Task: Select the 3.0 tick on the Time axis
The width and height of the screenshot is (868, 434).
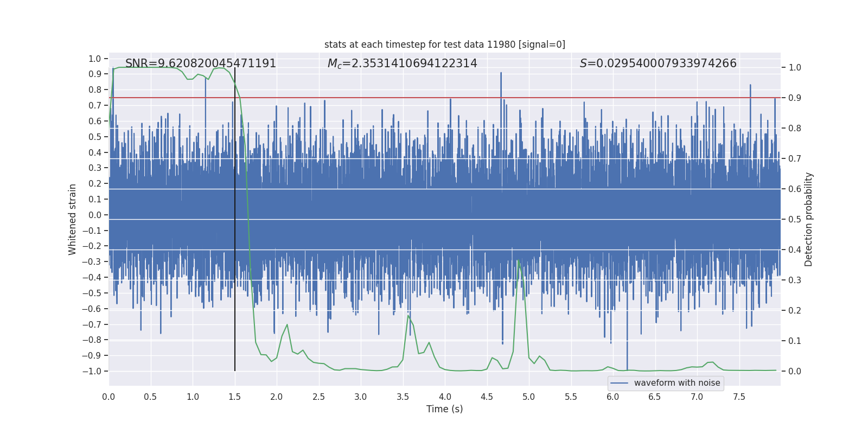Action: coord(361,397)
